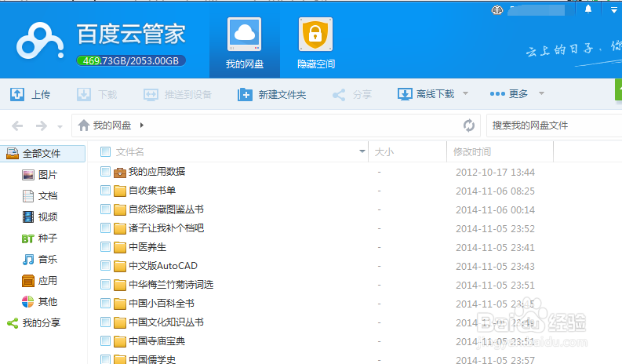Click the Baidu Cloud logo icon
Image resolution: width=622 pixels, height=364 pixels.
(x=40, y=41)
